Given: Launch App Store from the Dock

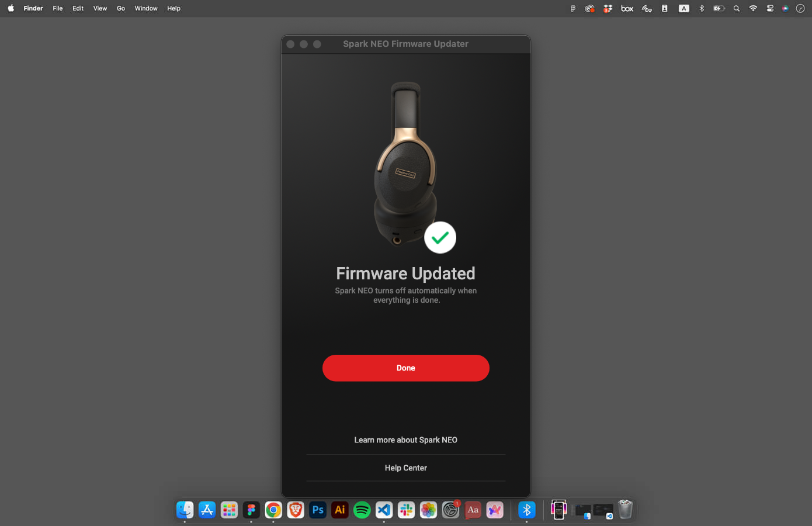Looking at the screenshot, I should [x=207, y=510].
